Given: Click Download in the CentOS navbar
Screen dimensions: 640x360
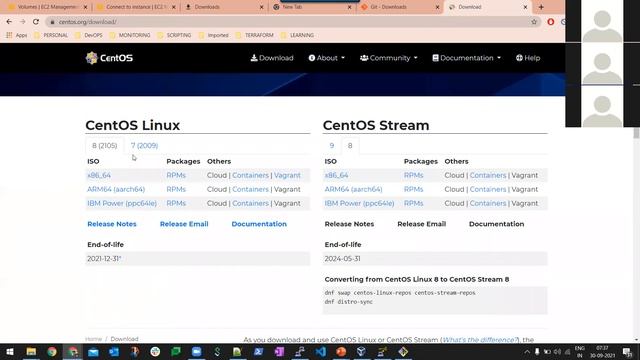Looking at the screenshot, I should click(272, 58).
